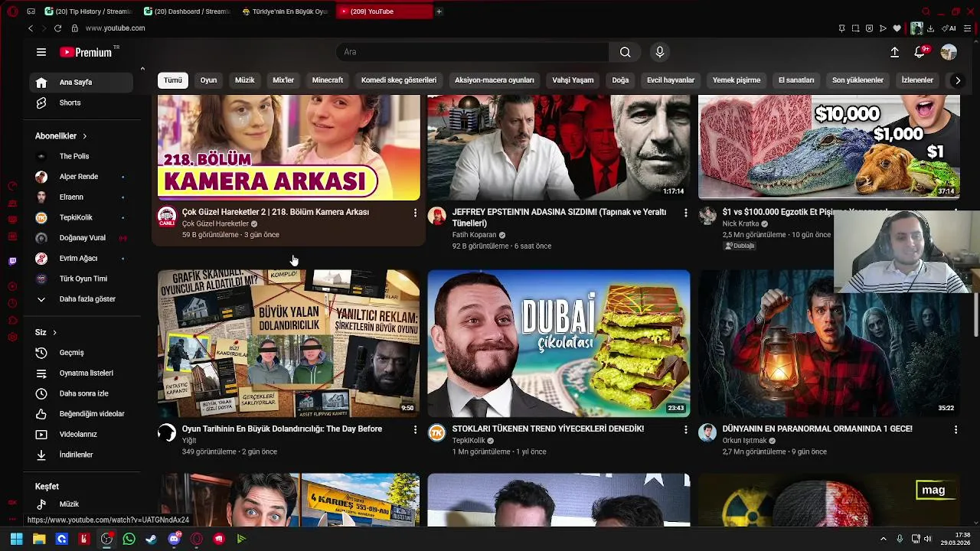
Task: Open Fatih Koparan channel link
Action: click(474, 235)
